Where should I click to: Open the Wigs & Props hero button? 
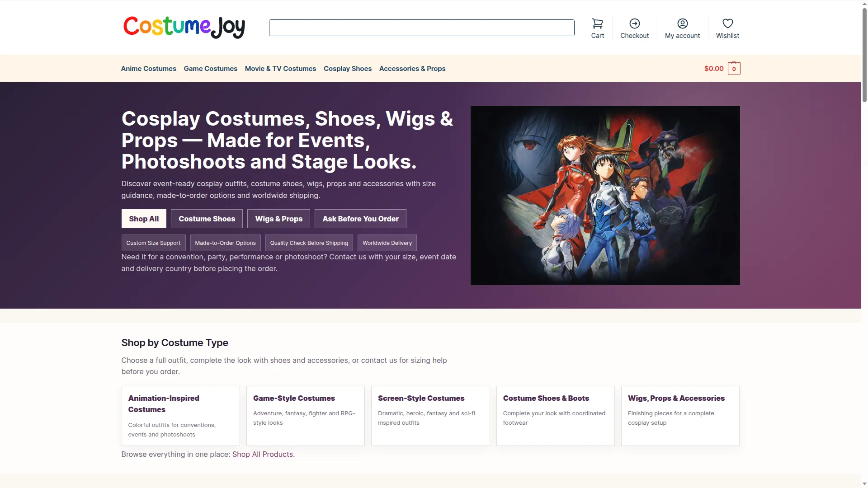(278, 219)
